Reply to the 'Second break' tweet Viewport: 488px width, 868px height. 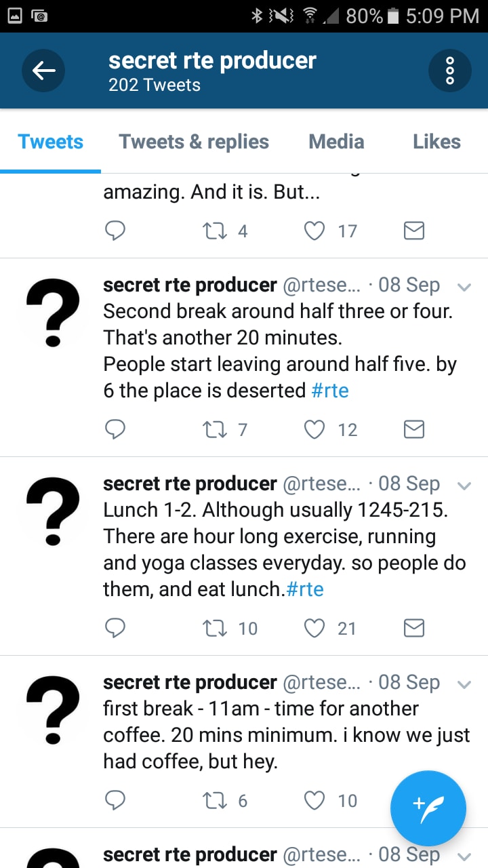pos(115,429)
